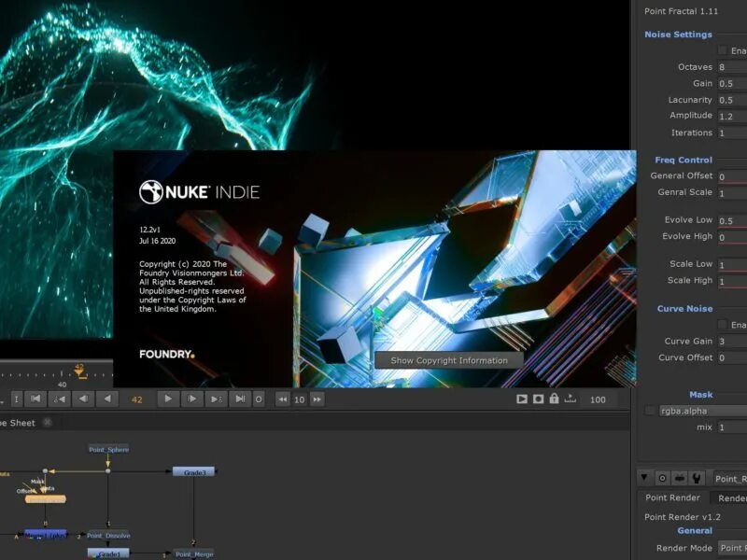This screenshot has height=560, width=747.
Task: Play backwards in the viewer
Action: point(107,399)
